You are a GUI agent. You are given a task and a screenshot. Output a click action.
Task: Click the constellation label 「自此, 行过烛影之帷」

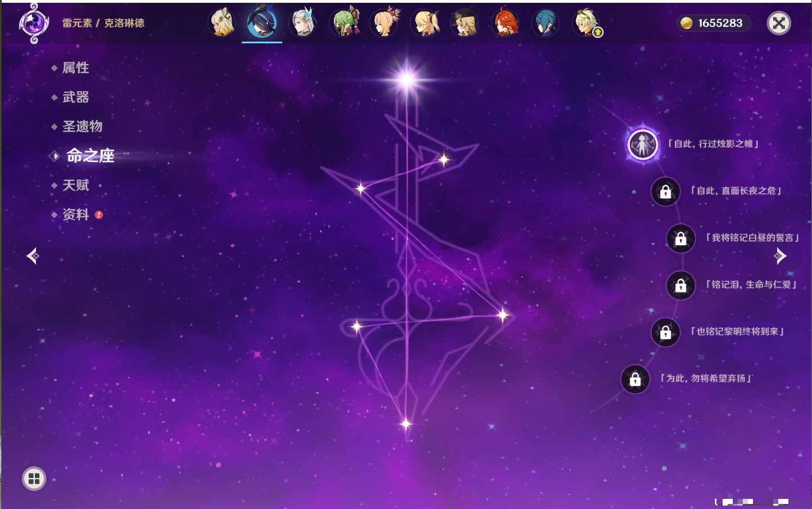coord(714,144)
